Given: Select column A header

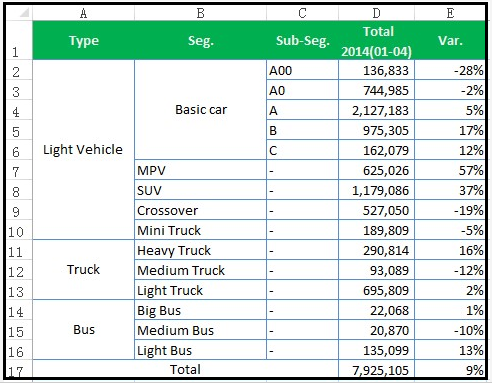Looking at the screenshot, I should coord(83,13).
